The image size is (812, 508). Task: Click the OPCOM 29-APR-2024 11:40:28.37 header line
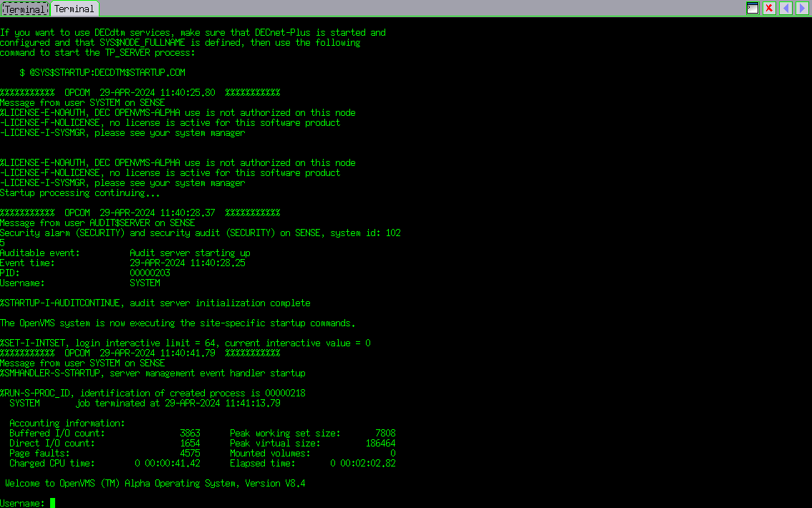point(140,213)
